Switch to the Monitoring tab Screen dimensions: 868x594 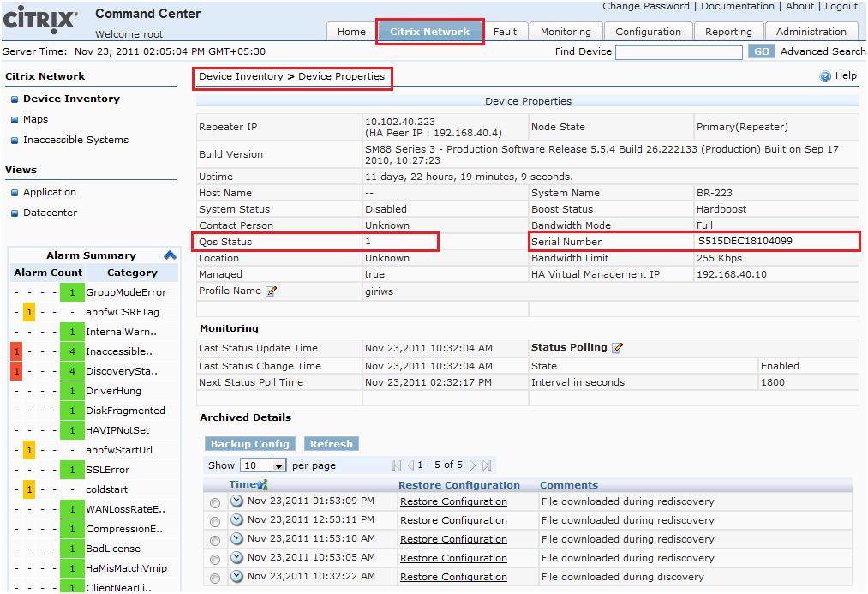[x=566, y=32]
